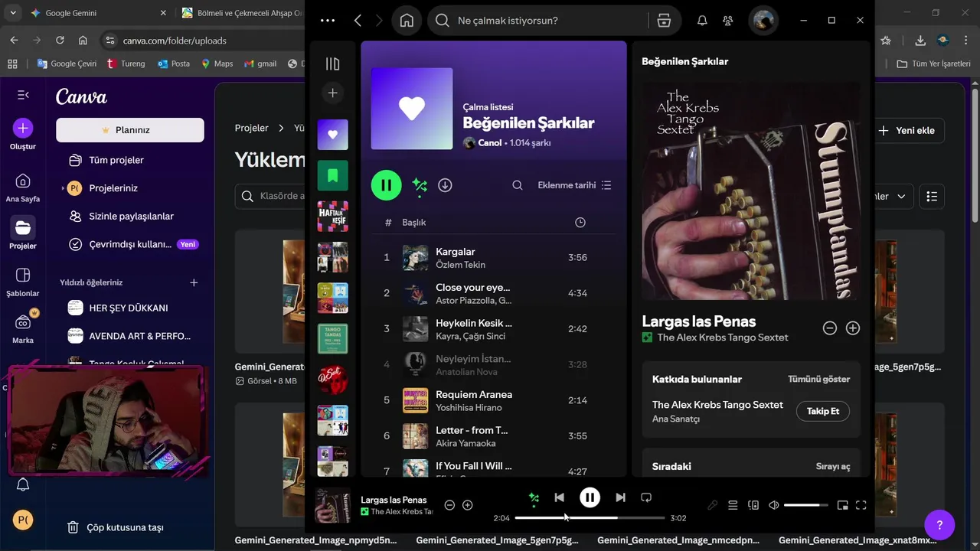This screenshot has height=551, width=980.
Task: Toggle smart shuffle in the playlist header
Action: (419, 185)
